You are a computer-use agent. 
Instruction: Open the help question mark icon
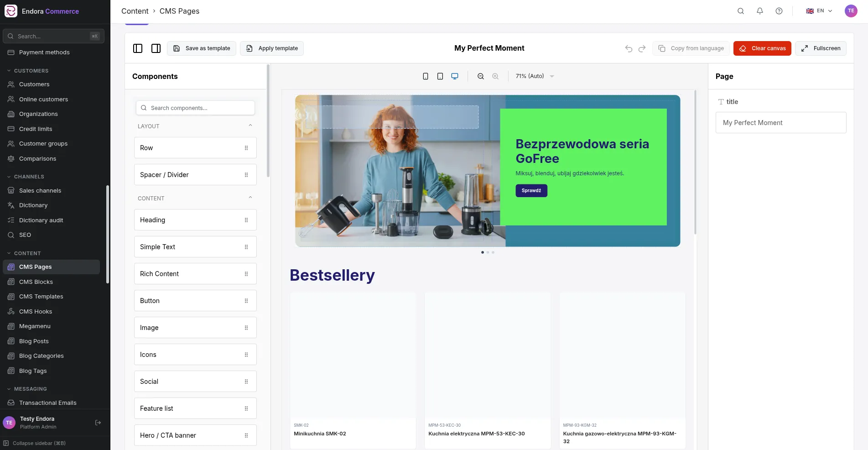click(779, 11)
